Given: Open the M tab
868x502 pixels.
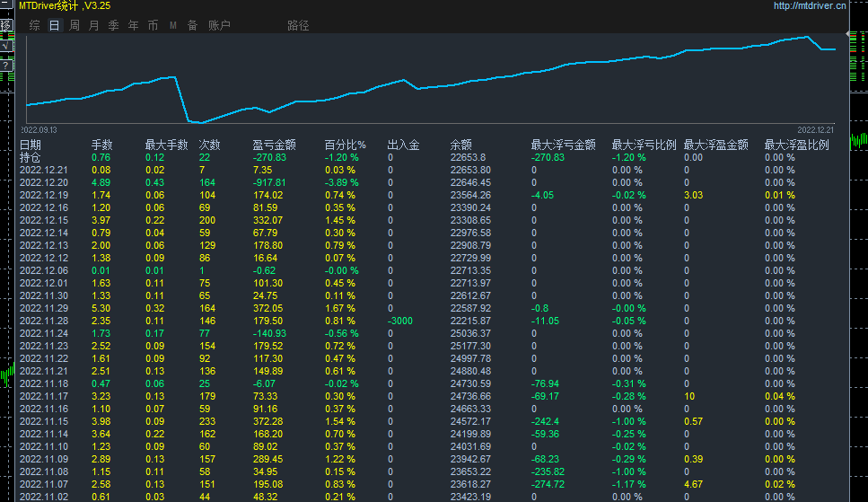Looking at the screenshot, I should (172, 25).
